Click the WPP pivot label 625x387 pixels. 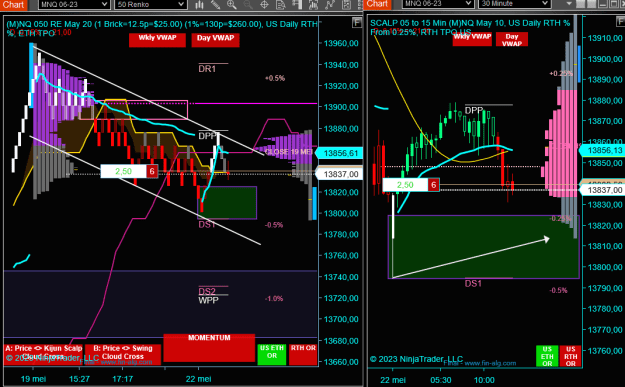pos(208,301)
